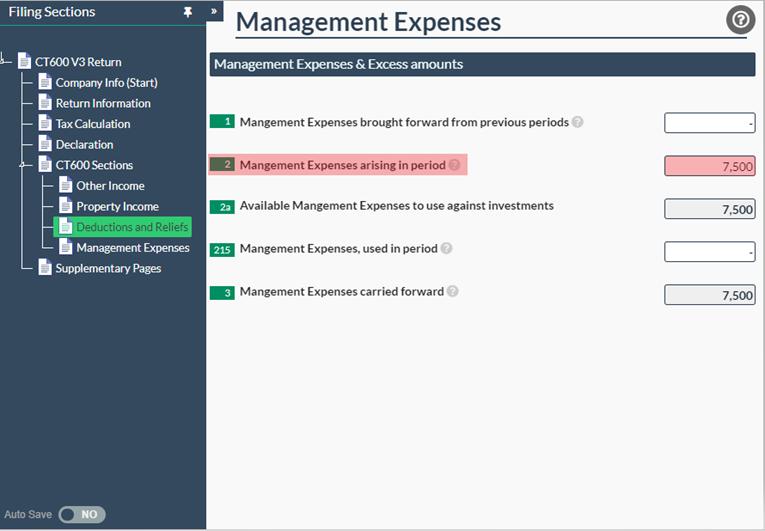Image resolution: width=765 pixels, height=531 pixels.
Task: Open Property Income section
Action: 117,206
